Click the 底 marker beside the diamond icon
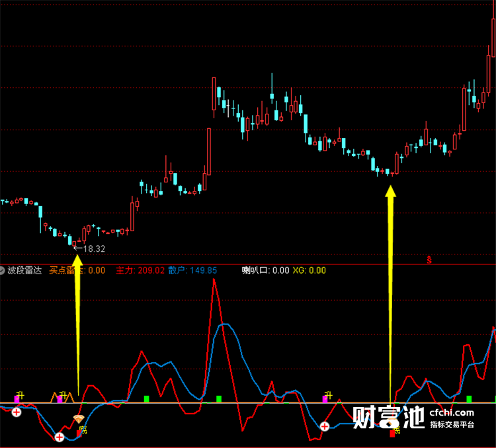Viewport: 496px width, 448px height. coord(83,429)
